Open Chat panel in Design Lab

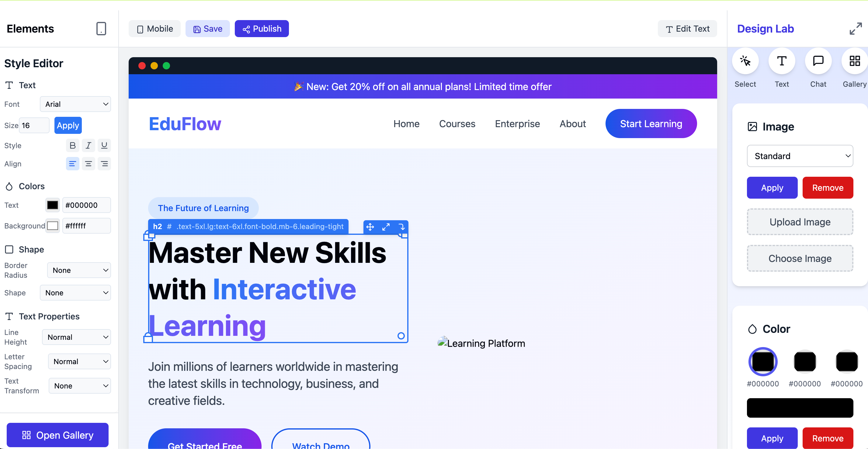pos(818,62)
